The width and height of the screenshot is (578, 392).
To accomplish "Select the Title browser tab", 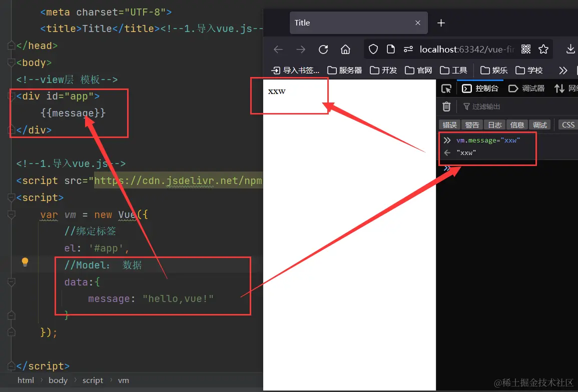I will click(x=359, y=23).
